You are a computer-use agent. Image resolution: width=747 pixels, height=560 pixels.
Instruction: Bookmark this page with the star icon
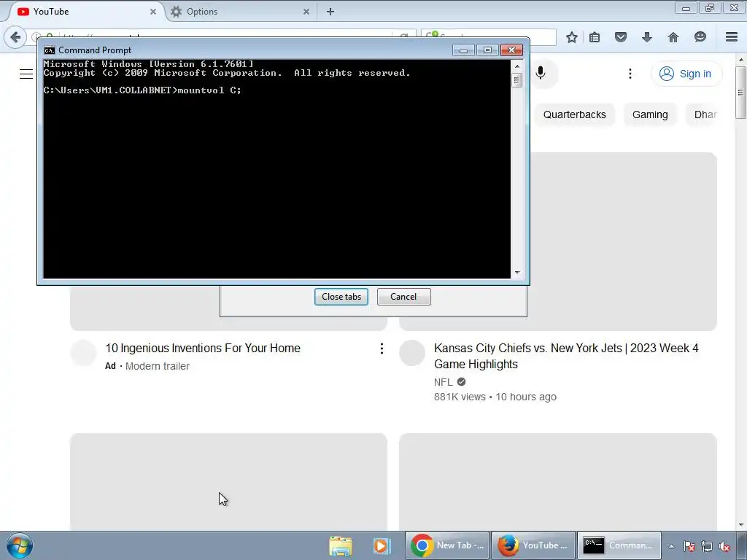(572, 37)
